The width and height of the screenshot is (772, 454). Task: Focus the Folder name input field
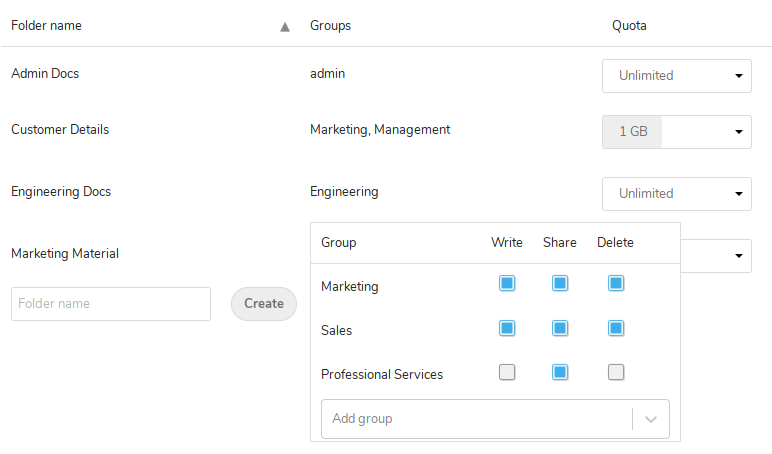110,304
